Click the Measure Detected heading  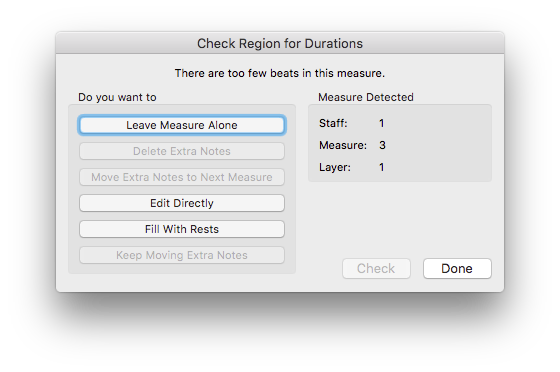pos(366,97)
